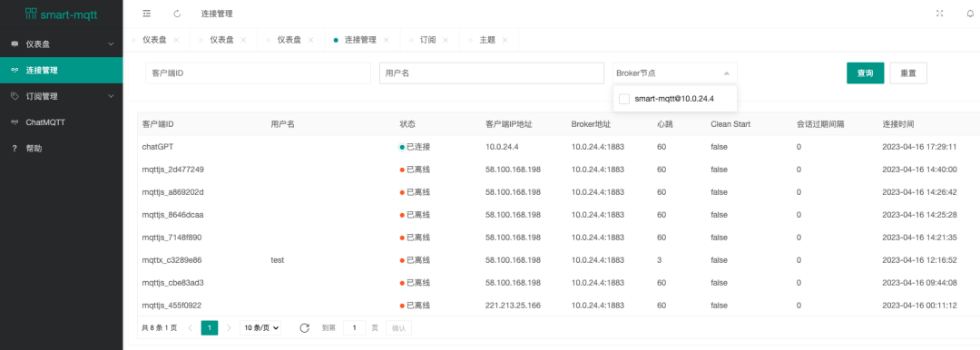Click heartbeat value 3 for mqttx_c3289e86
Image resolution: width=980 pixels, height=350 pixels.
tap(660, 260)
